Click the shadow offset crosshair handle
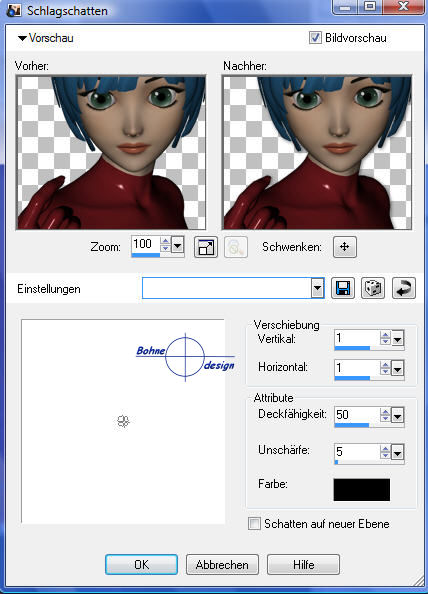This screenshot has height=594, width=428. (123, 421)
